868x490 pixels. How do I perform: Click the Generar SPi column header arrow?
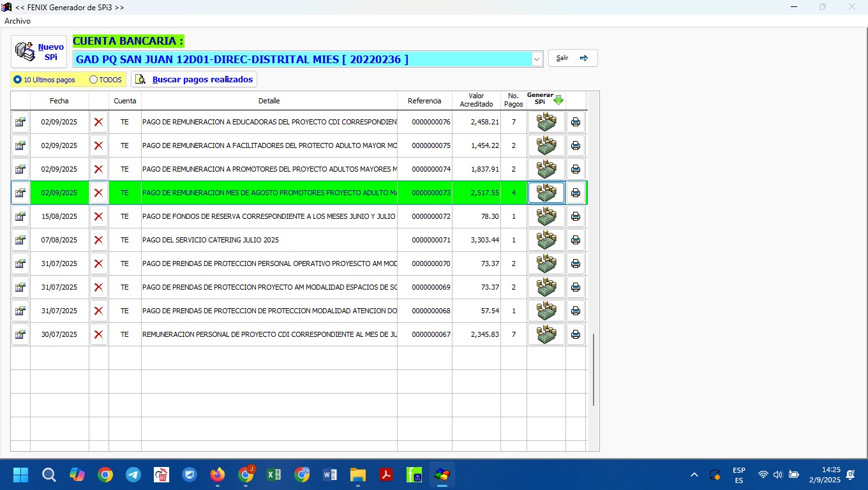click(x=558, y=100)
